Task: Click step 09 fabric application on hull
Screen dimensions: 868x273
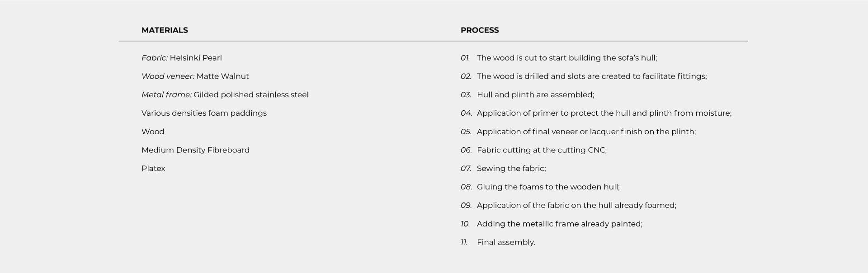Action: 576,205
